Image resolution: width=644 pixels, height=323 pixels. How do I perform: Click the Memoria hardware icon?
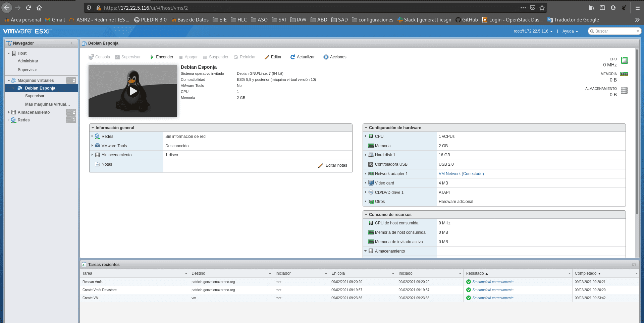[371, 146]
